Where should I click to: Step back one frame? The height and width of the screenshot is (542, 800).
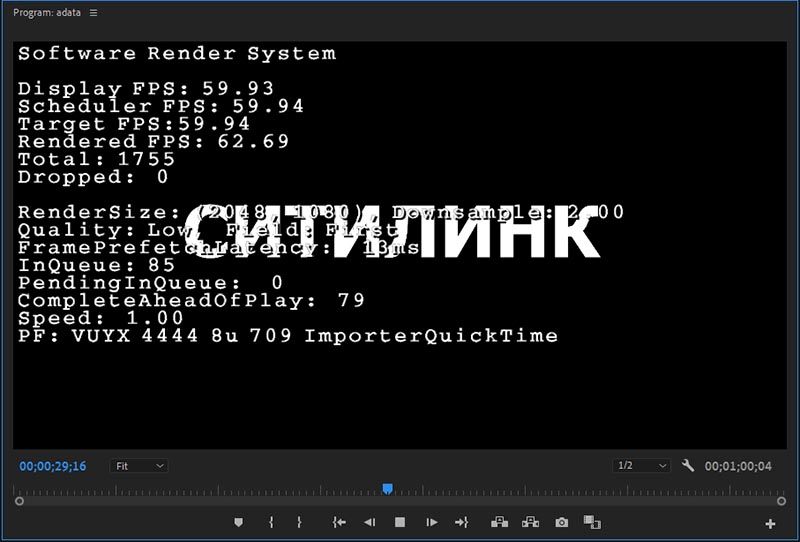(369, 522)
